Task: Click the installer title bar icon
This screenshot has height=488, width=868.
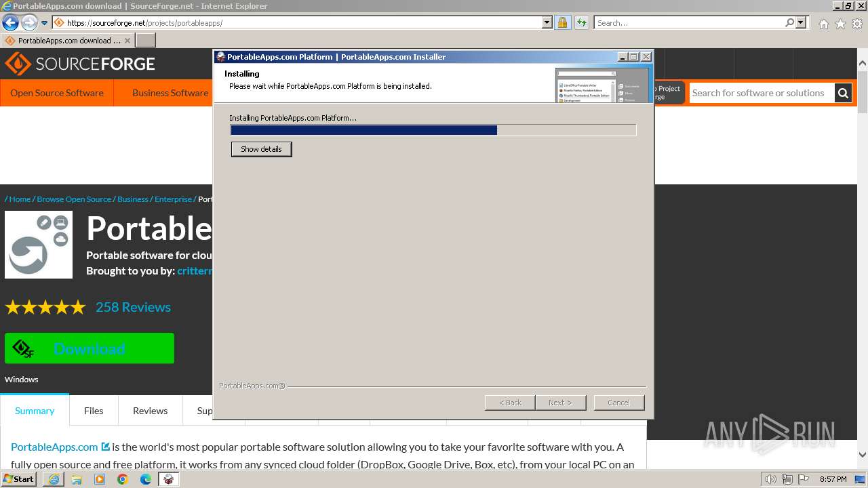Action: pos(220,57)
